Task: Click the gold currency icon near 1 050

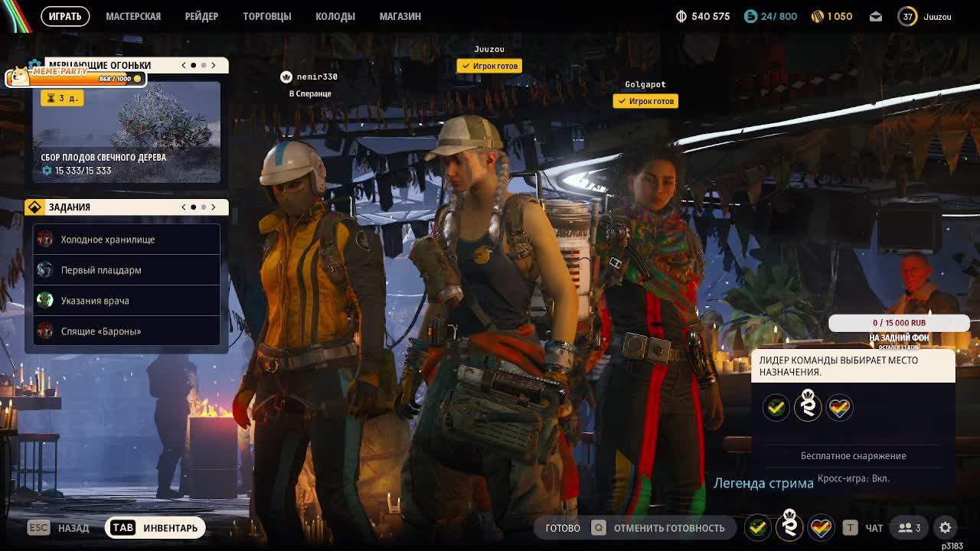Action: (x=817, y=16)
